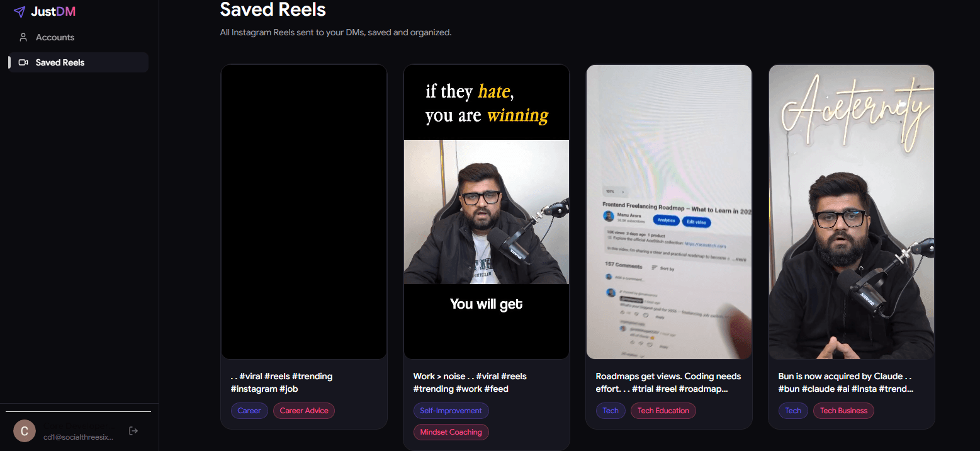Click the Tech Education tag pill
980x451 pixels.
pyautogui.click(x=663, y=410)
